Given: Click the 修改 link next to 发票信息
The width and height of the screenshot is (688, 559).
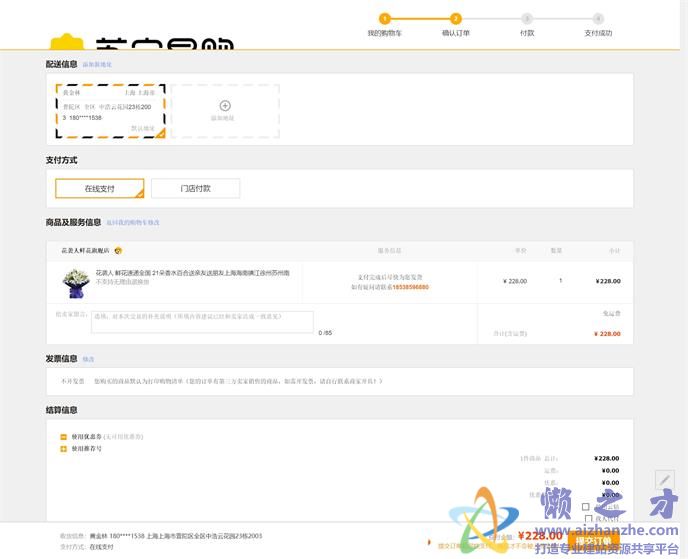Looking at the screenshot, I should point(88,359).
